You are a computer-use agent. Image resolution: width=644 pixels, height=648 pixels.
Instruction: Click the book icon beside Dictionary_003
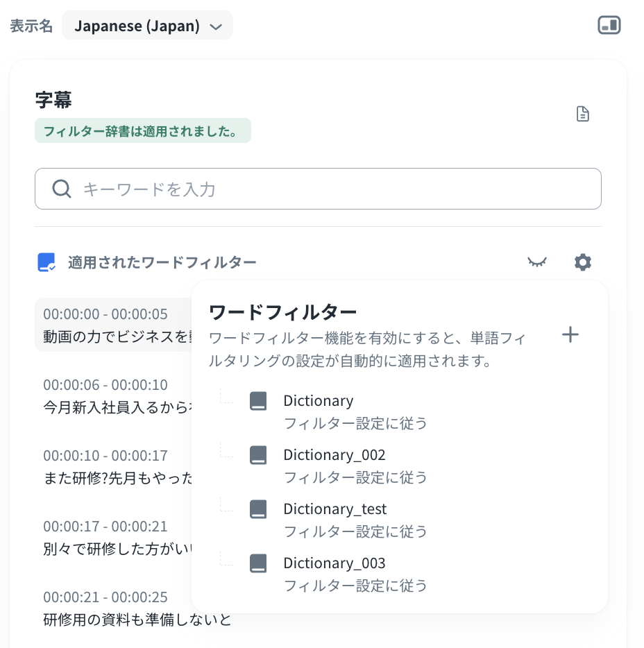pyautogui.click(x=258, y=563)
